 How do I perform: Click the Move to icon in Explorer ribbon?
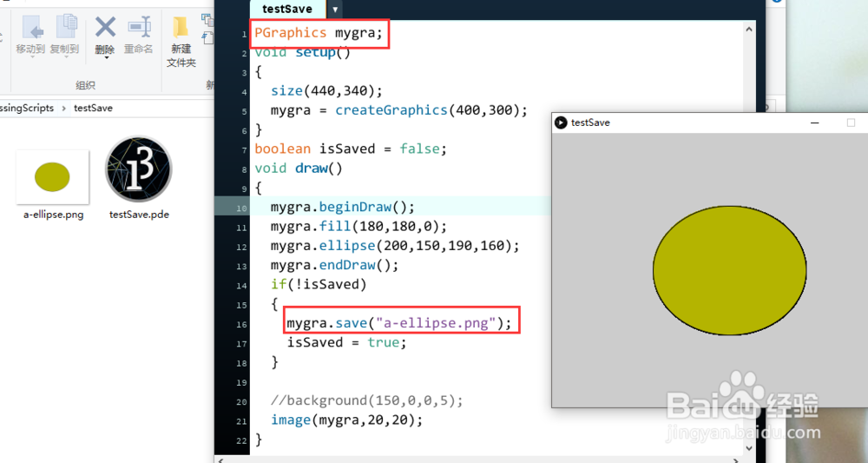(31, 27)
